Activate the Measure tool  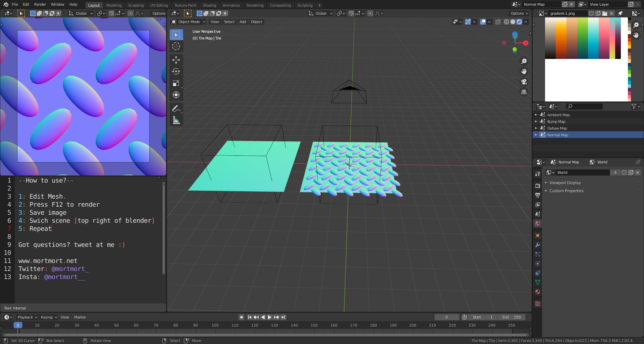(x=176, y=120)
